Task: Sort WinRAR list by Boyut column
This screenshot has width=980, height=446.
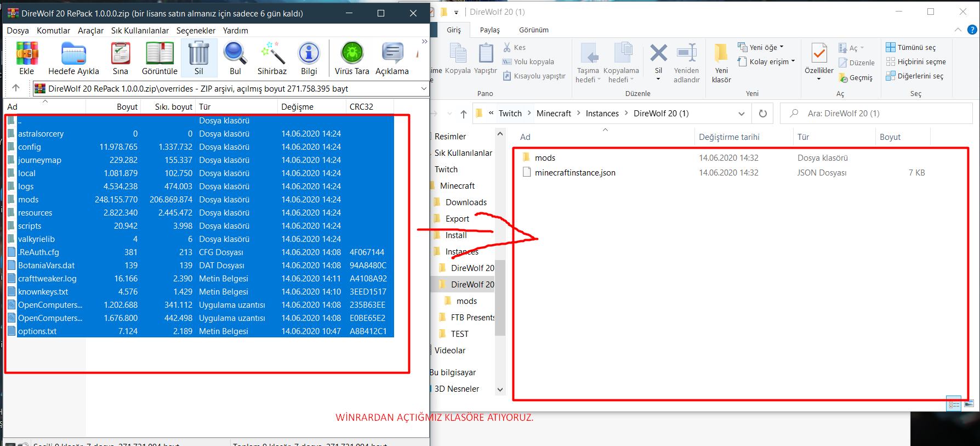Action: point(127,107)
